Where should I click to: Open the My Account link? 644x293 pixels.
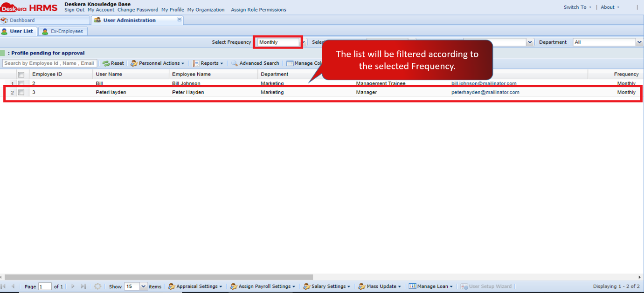pos(101,10)
